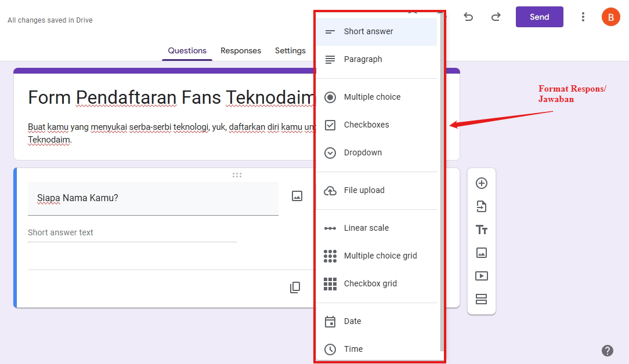Add a title and description with Tt icon
The height and width of the screenshot is (364, 629).
click(482, 229)
